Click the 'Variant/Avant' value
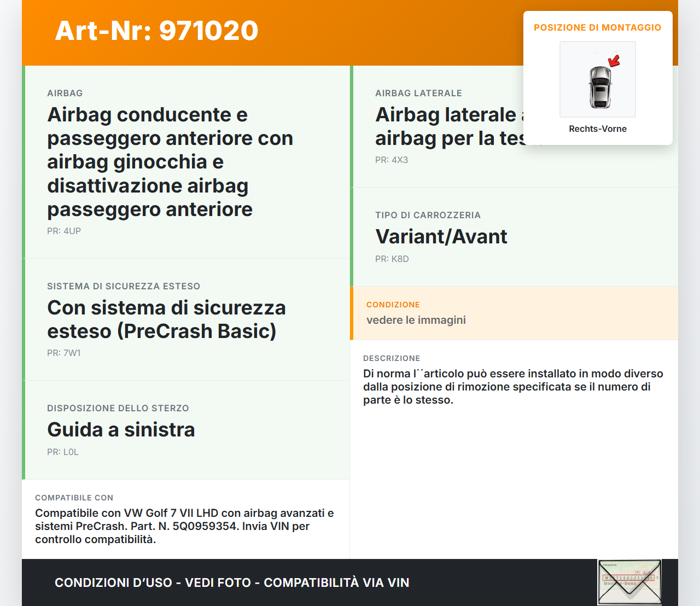700x606 pixels. point(441,236)
